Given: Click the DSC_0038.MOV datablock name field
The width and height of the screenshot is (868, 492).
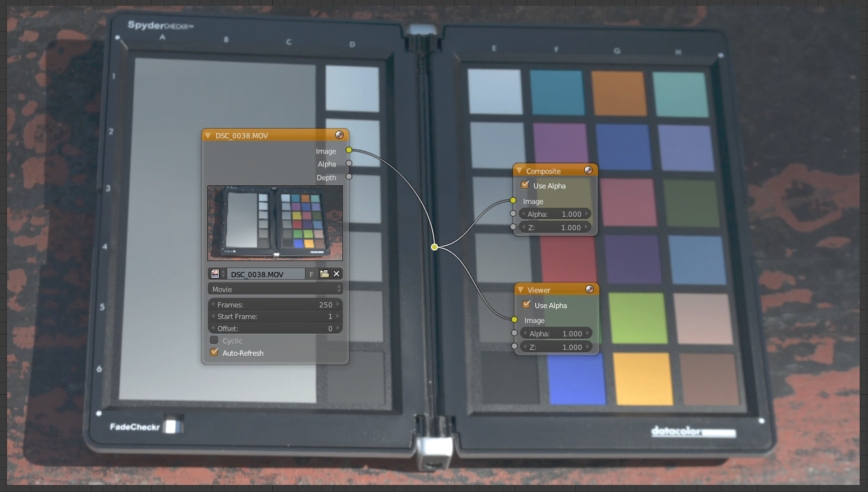Looking at the screenshot, I should coord(266,274).
